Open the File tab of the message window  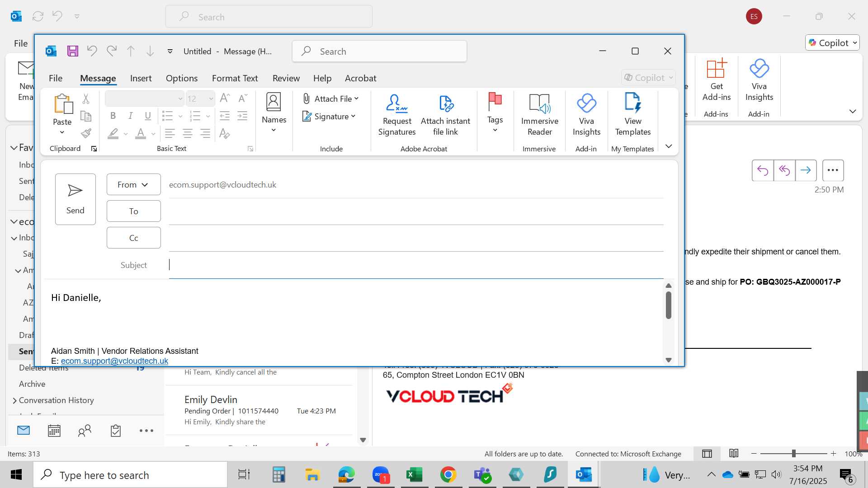[56, 78]
